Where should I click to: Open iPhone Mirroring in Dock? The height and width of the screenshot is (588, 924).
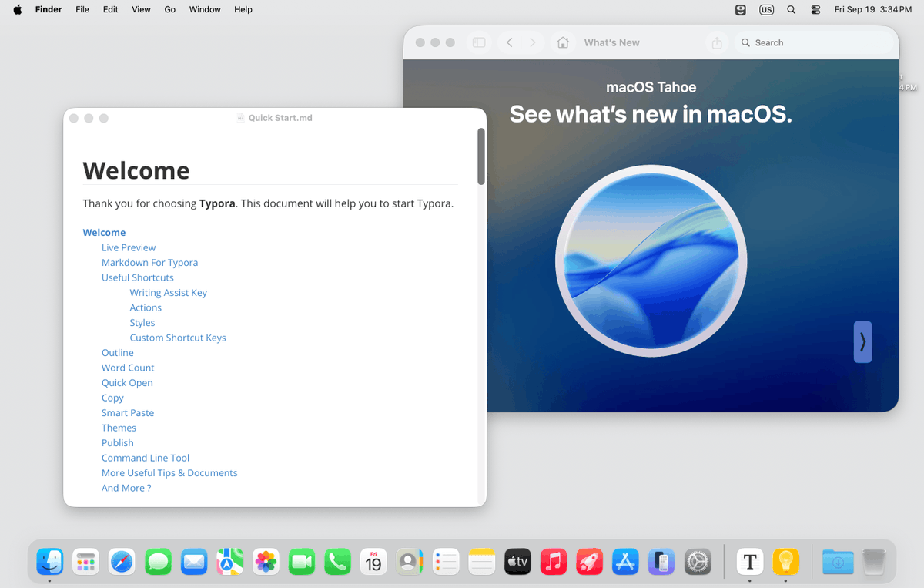pyautogui.click(x=661, y=562)
